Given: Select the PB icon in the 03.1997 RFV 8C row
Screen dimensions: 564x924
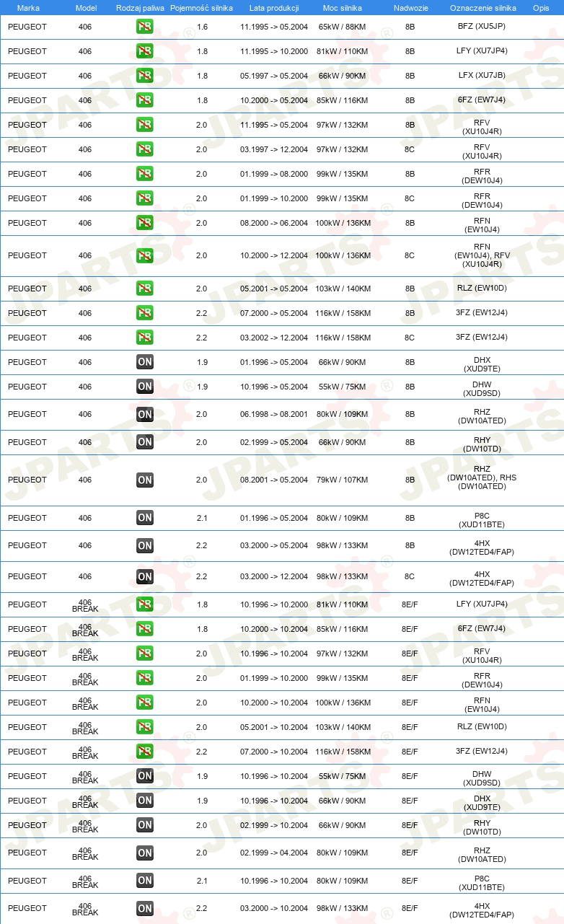Looking at the screenshot, I should coord(145,149).
